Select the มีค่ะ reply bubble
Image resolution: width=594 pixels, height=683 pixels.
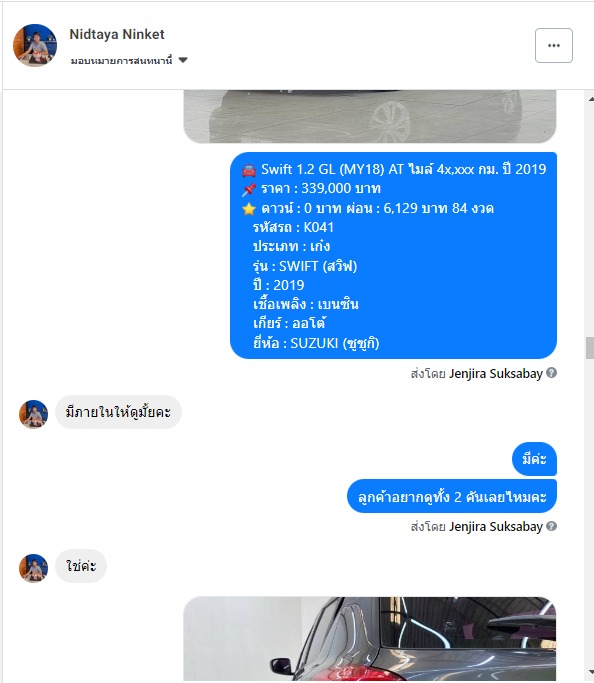point(534,459)
